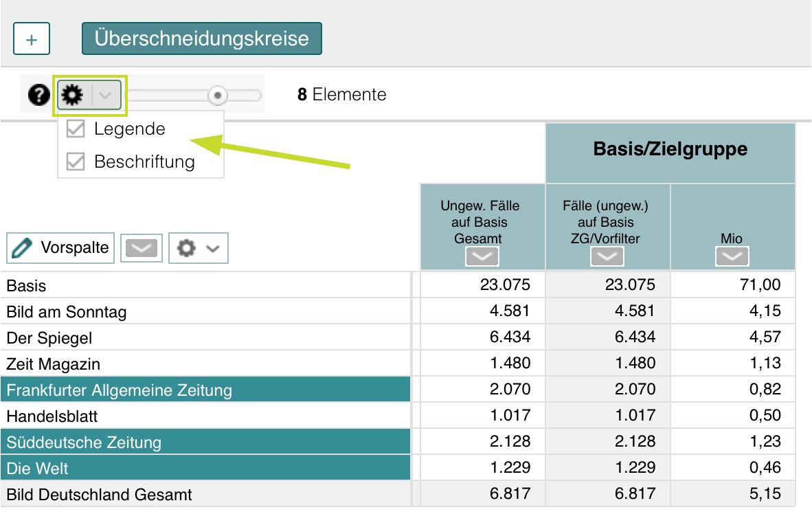
Task: Click the envelope icon beside Vorspalte
Action: [x=141, y=249]
